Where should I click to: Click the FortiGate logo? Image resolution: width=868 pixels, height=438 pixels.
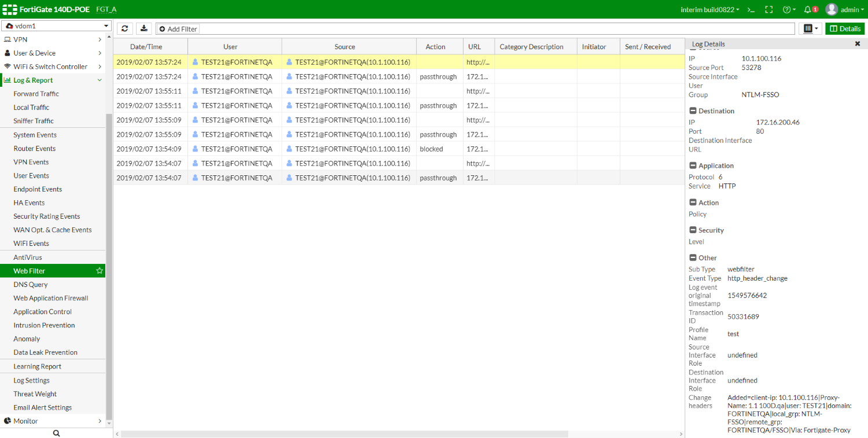(x=10, y=9)
